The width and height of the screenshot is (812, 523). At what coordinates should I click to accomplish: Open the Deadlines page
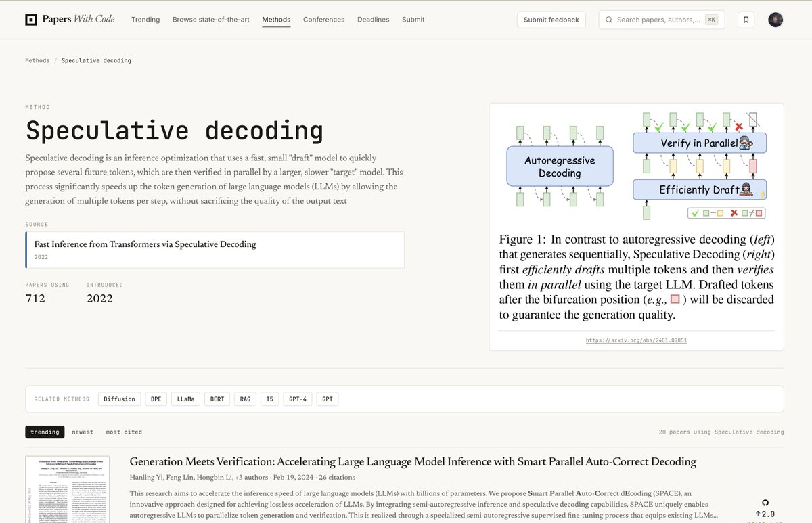pyautogui.click(x=373, y=20)
